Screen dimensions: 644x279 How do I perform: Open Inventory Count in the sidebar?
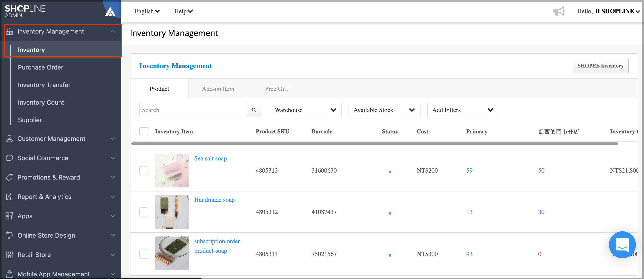tap(41, 102)
